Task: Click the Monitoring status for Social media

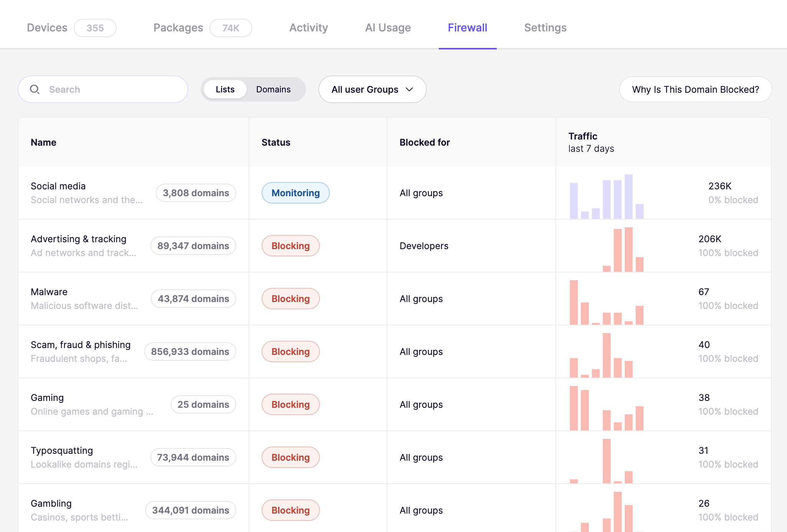Action: point(296,193)
